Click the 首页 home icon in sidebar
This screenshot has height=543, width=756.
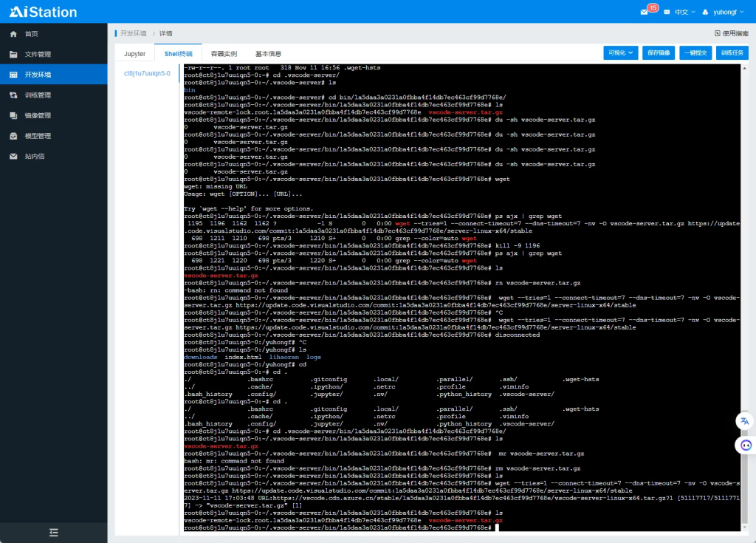[x=13, y=34]
